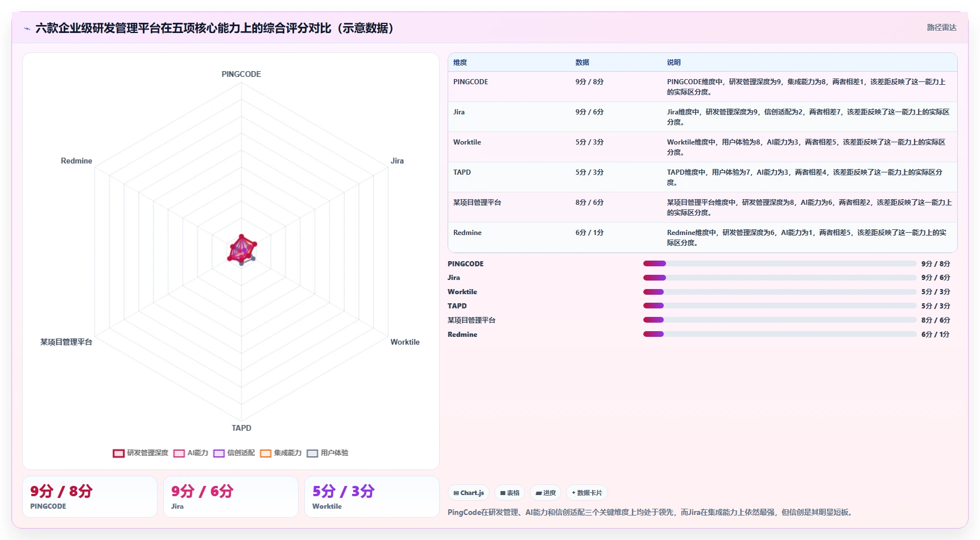Screen dimensions: 980x540
Task: Click the 6分 / 1分 value beside the Redmine bar
Action: click(x=936, y=335)
